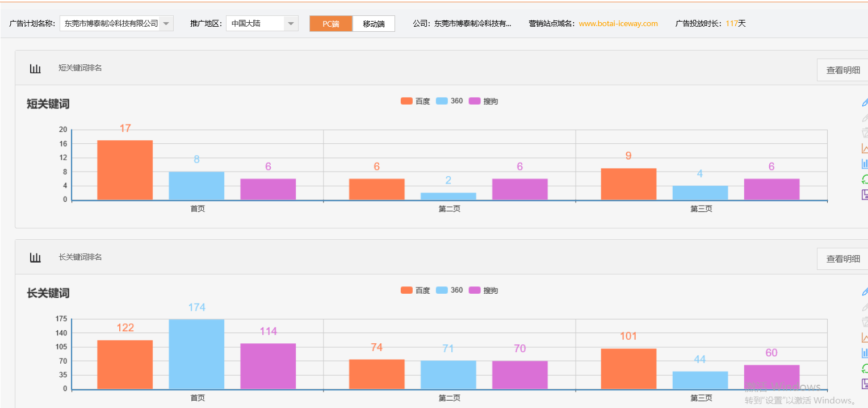The width and height of the screenshot is (868, 408).
Task: Select the line chart view icon for 短关键词
Action: (865, 148)
